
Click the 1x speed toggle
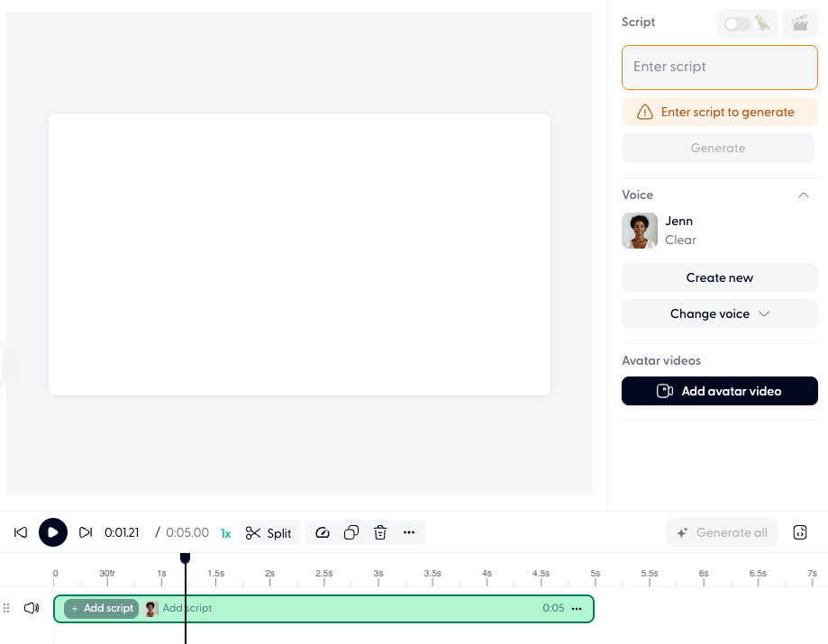(224, 532)
